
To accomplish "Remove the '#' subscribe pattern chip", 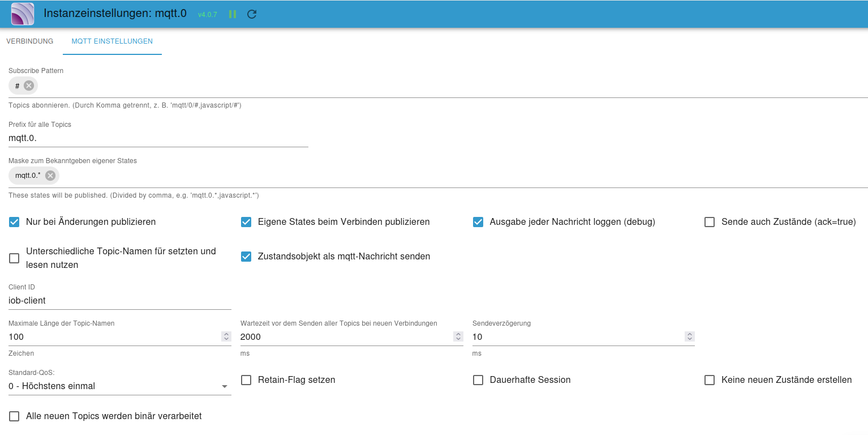I will tap(29, 86).
